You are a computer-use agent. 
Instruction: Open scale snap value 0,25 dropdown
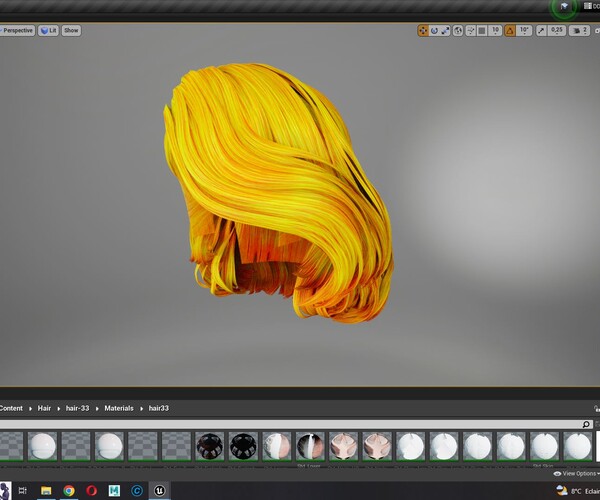pos(557,31)
